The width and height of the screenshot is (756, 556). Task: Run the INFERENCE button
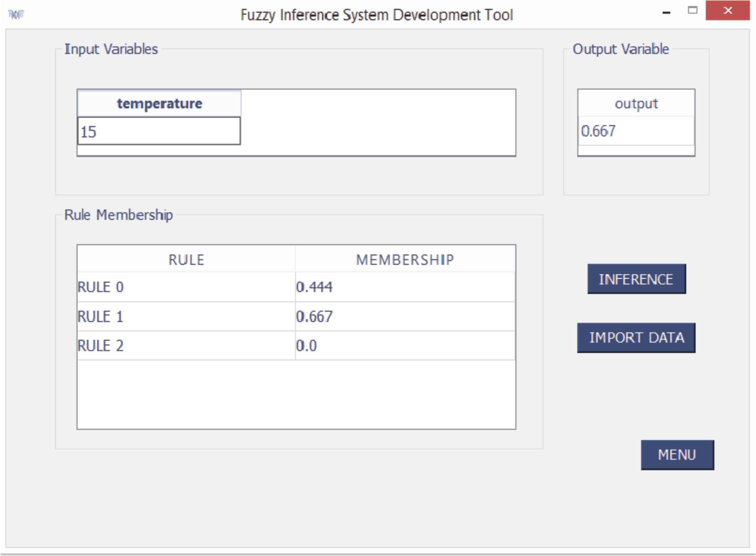pyautogui.click(x=636, y=279)
